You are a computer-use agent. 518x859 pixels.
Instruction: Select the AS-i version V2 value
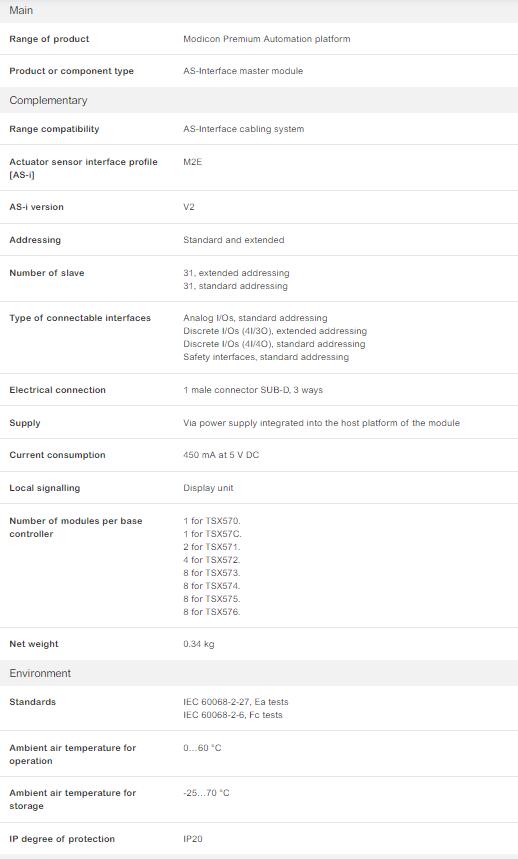pos(189,207)
